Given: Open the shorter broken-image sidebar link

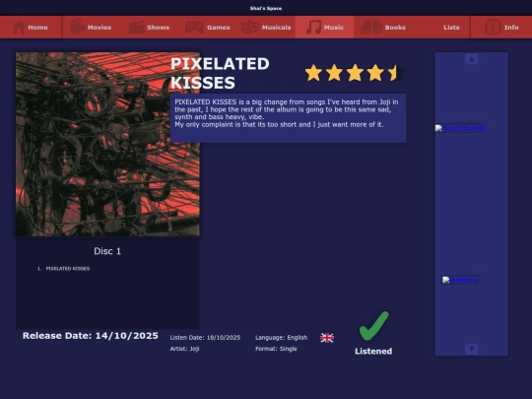Looking at the screenshot, I should coord(460,280).
